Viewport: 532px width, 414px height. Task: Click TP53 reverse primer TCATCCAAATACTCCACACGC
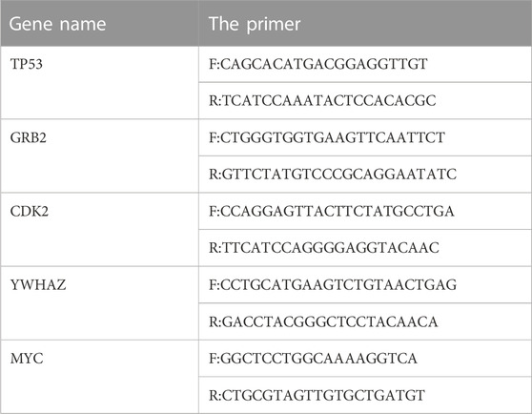tap(322, 100)
